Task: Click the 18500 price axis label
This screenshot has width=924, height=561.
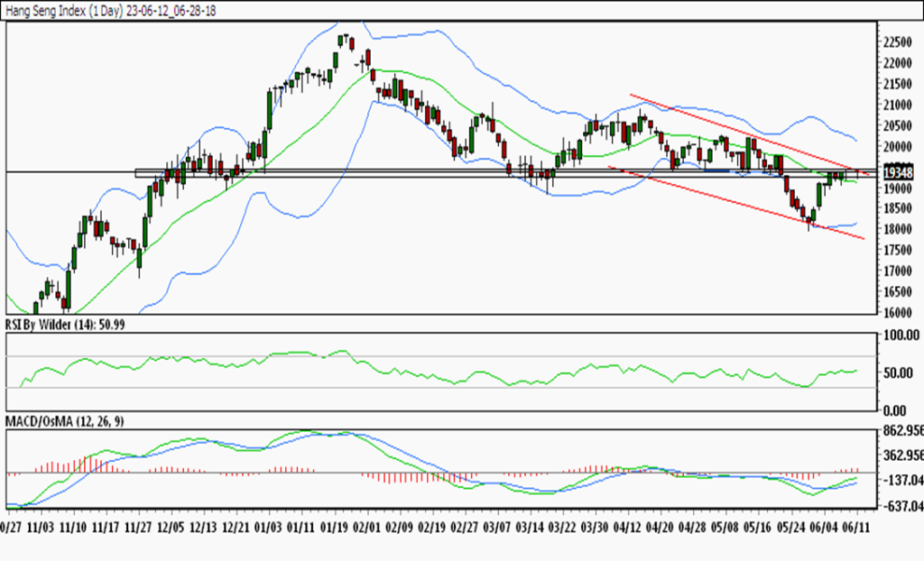Action: click(898, 208)
